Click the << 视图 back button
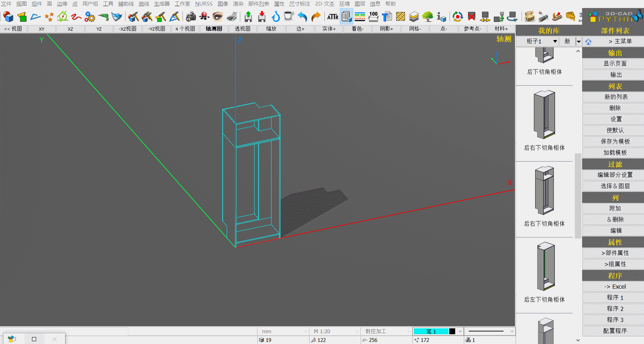The image size is (644, 344). coord(13,29)
